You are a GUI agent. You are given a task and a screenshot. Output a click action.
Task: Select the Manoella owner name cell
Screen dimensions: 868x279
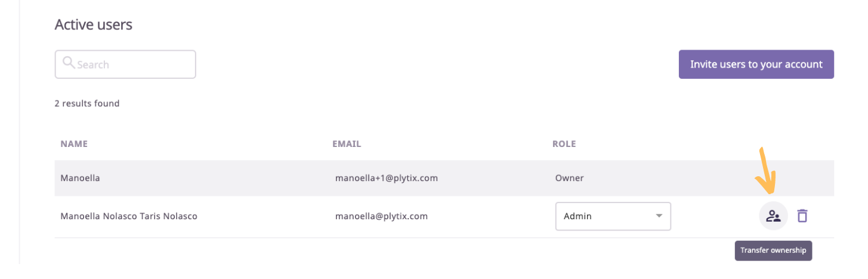tap(80, 178)
